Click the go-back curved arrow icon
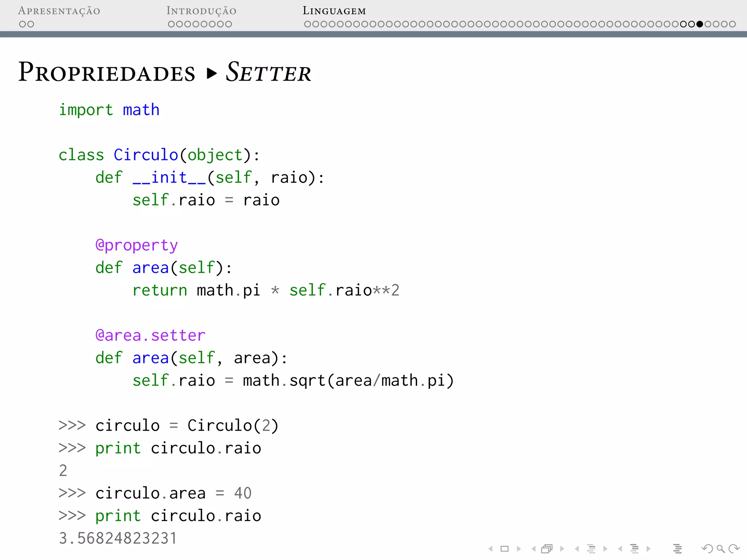 pos(707,549)
